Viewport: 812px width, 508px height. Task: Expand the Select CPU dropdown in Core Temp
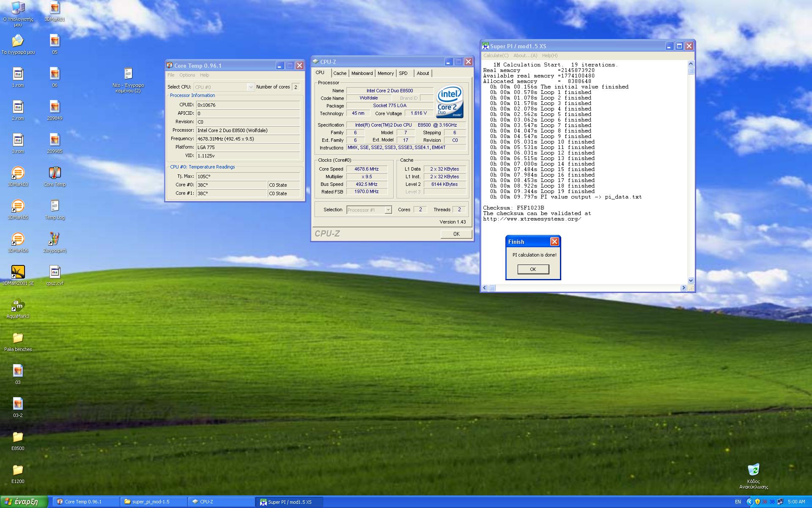[250, 87]
